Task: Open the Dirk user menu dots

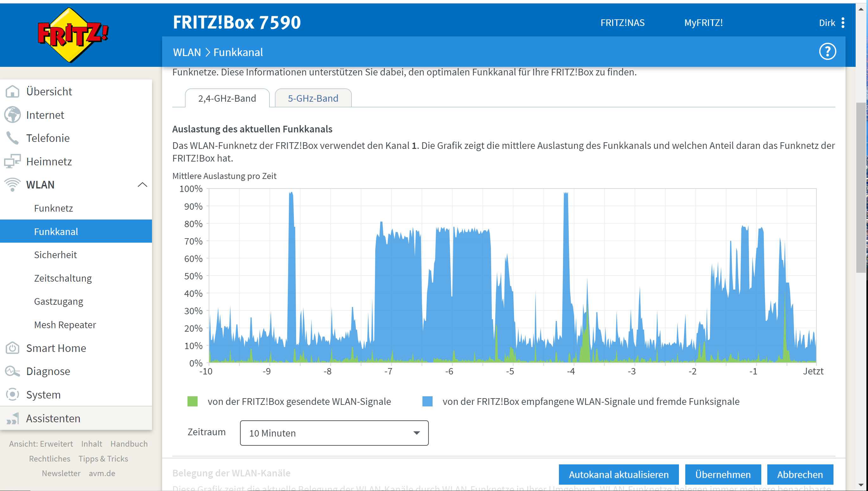Action: point(843,22)
